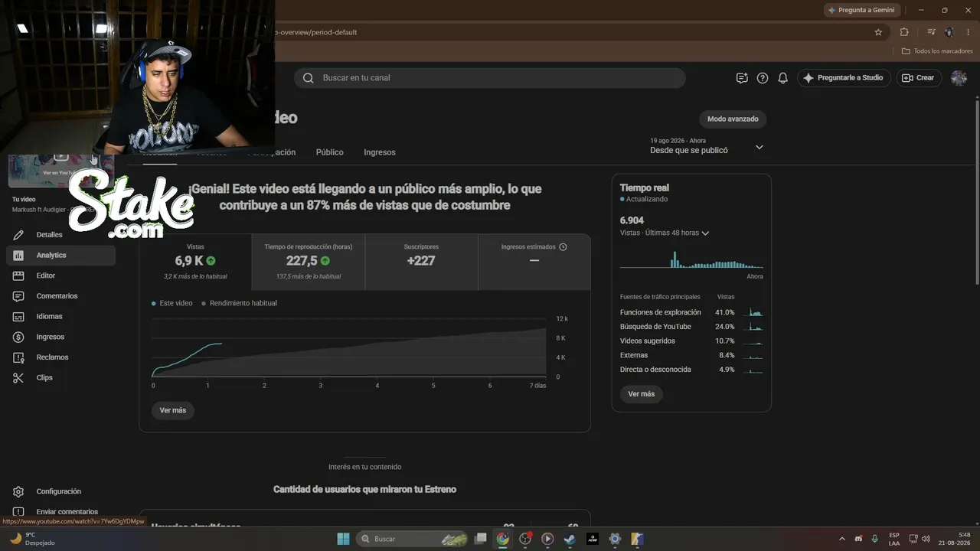980x551 pixels.
Task: Click the Clips scissors icon
Action: tap(19, 377)
